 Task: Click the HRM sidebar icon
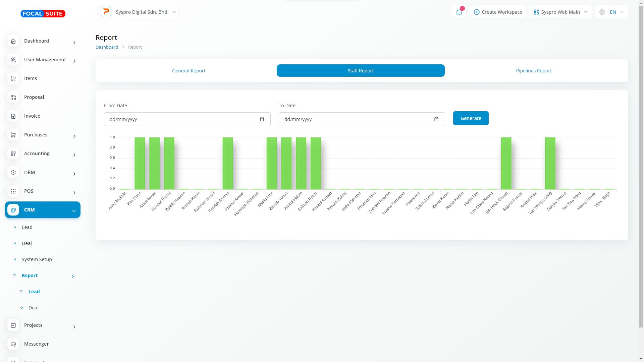coord(13,173)
